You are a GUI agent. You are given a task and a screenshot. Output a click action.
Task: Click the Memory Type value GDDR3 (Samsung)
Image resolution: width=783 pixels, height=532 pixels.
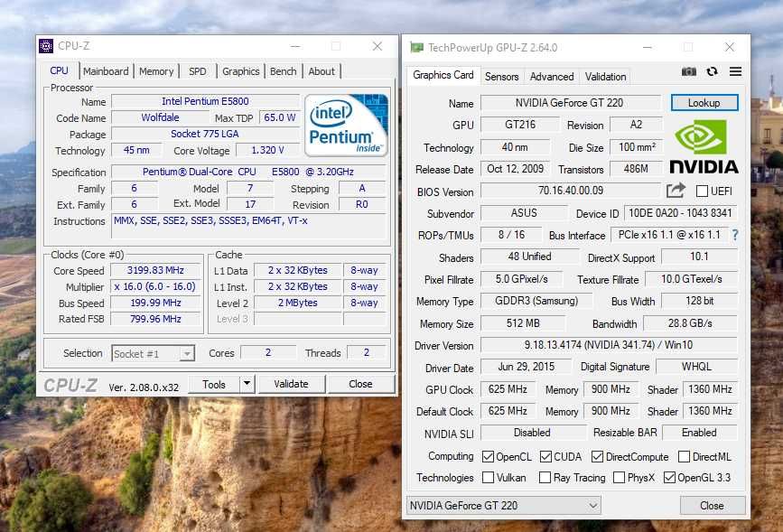[x=536, y=301]
